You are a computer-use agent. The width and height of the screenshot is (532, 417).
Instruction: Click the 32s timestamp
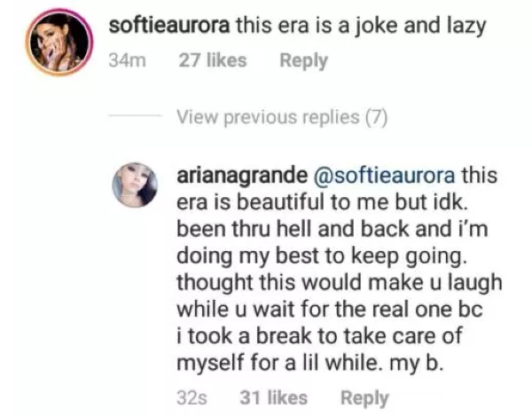192,398
